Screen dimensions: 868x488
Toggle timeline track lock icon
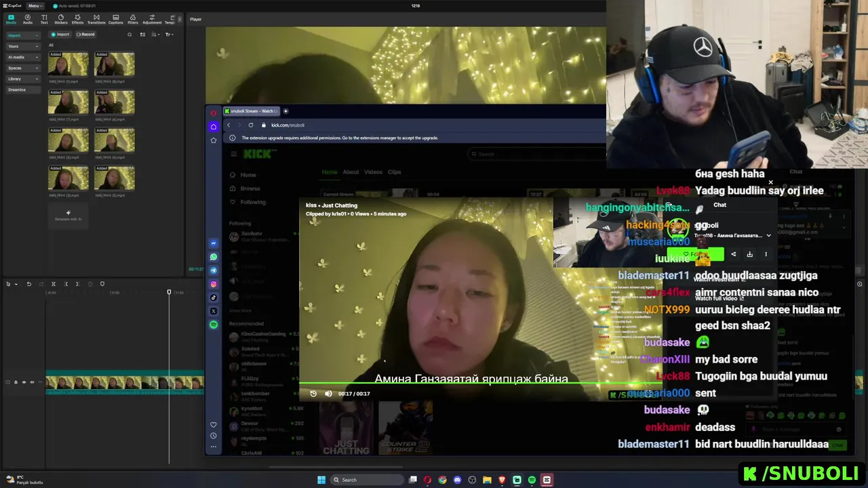point(16,382)
